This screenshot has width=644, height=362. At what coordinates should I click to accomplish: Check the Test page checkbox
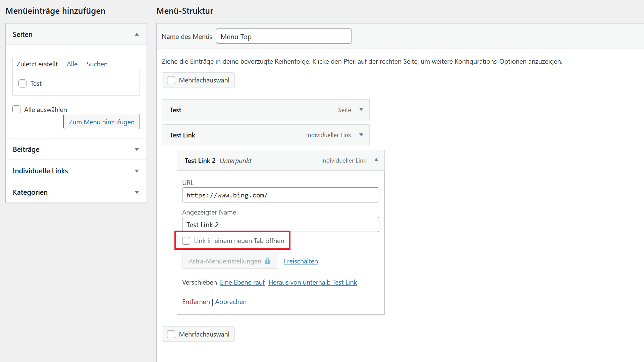point(22,83)
